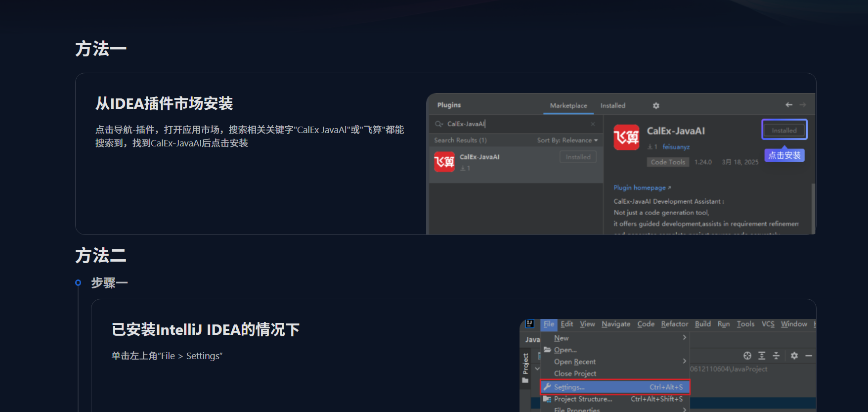Choose Open... from the File menu

point(615,350)
